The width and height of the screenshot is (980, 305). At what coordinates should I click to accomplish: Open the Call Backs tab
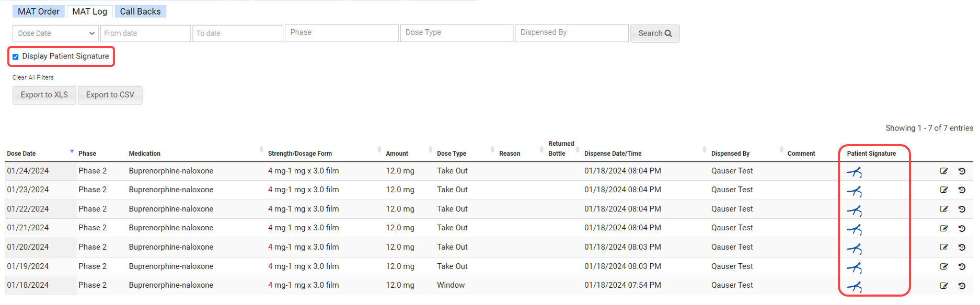click(x=140, y=11)
